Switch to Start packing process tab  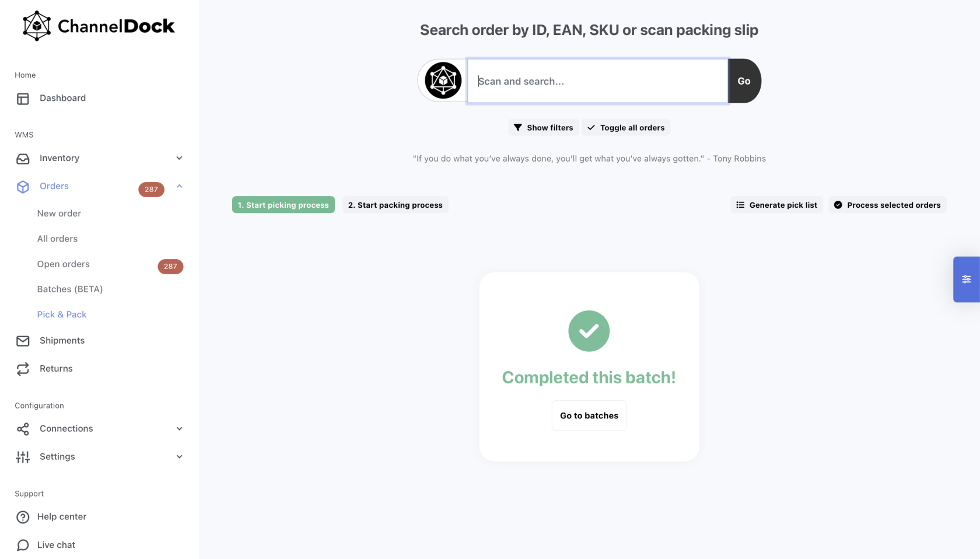pyautogui.click(x=395, y=205)
